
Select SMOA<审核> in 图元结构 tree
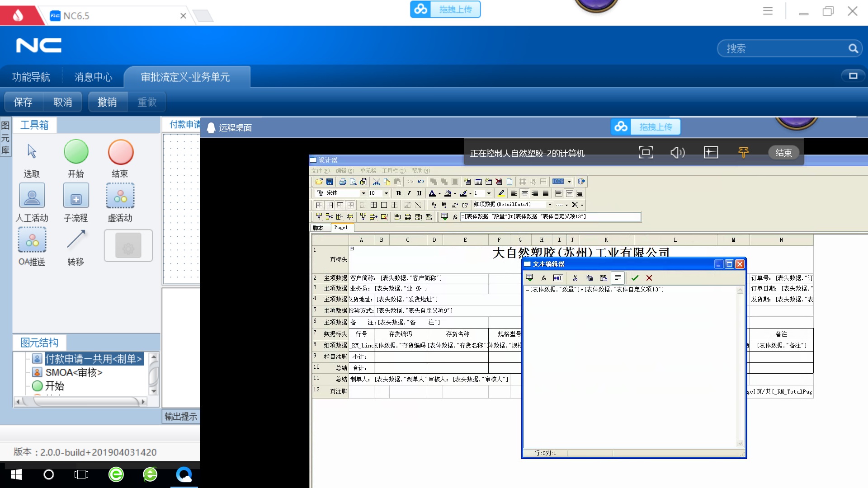click(74, 372)
